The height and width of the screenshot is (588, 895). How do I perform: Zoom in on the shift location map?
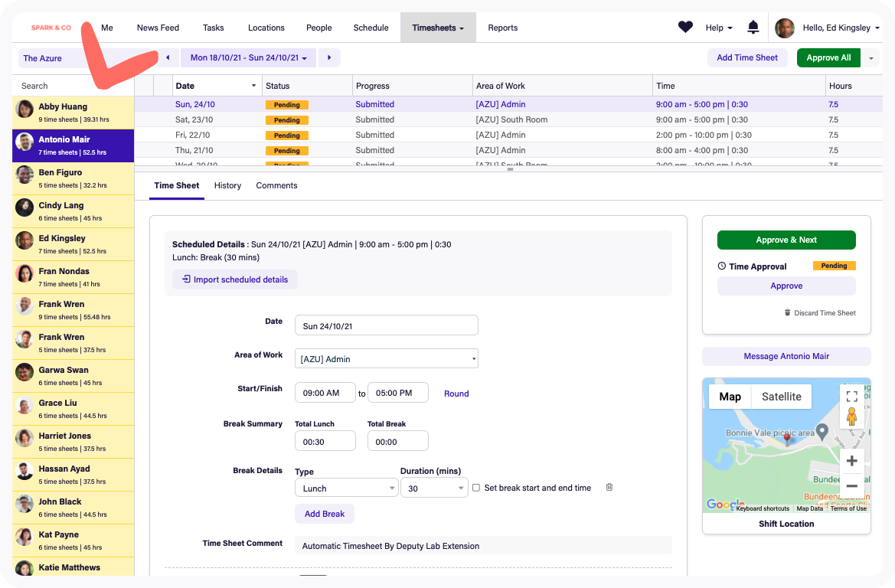[x=851, y=461]
